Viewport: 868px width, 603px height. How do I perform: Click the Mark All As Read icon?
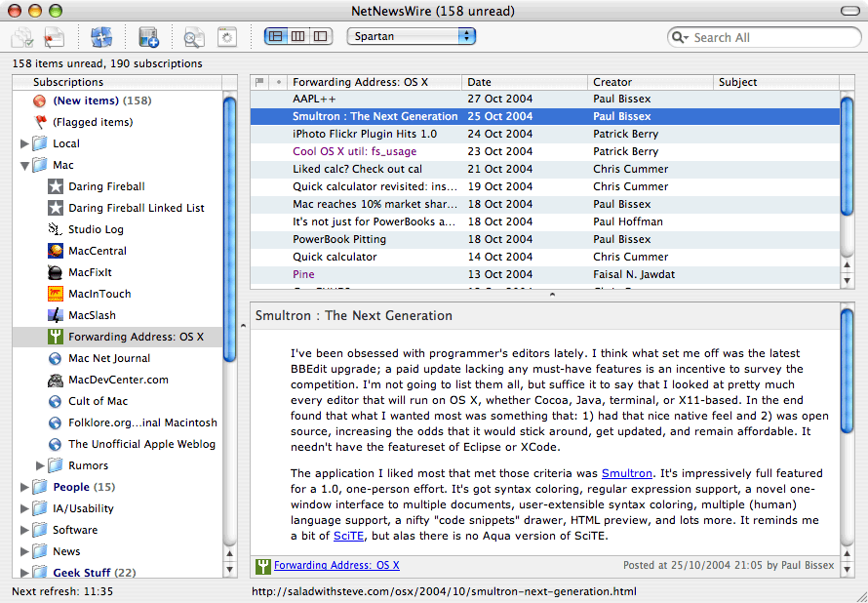[x=22, y=38]
